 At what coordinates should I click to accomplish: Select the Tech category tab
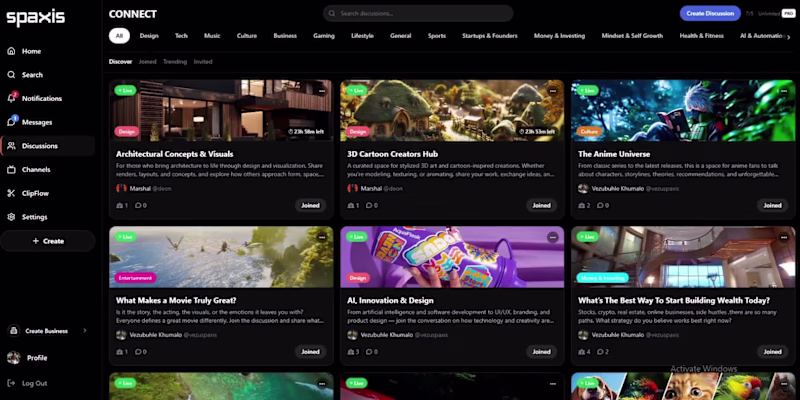(181, 36)
